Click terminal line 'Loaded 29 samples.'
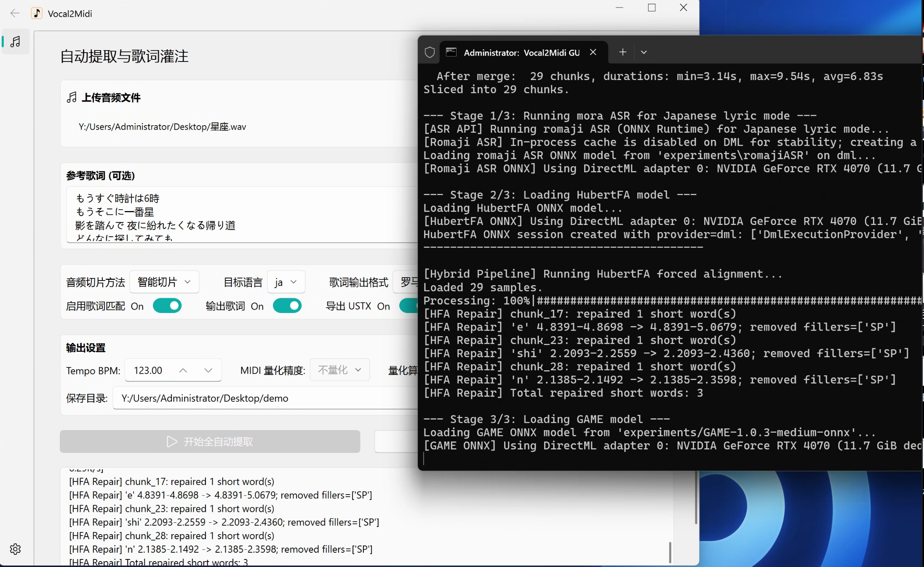 [x=483, y=287]
